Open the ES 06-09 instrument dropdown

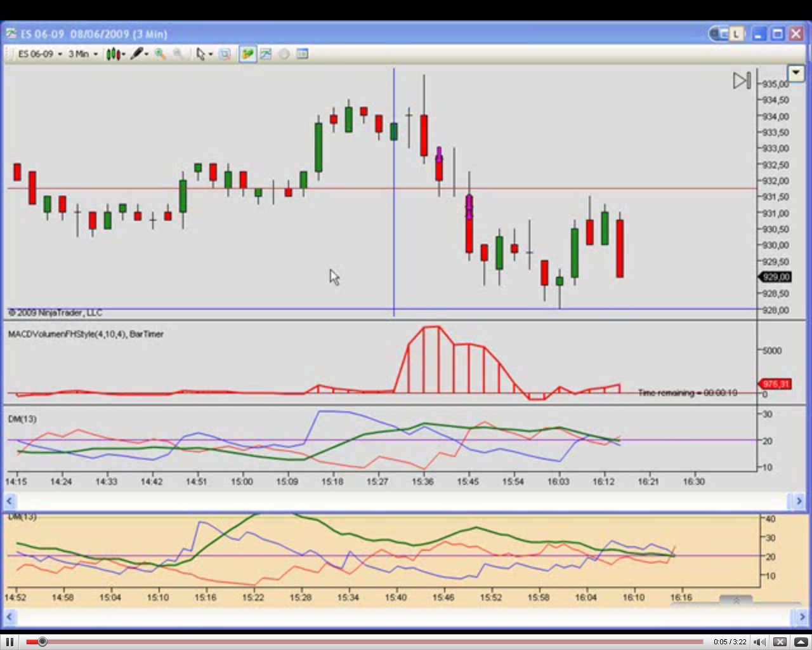point(39,54)
